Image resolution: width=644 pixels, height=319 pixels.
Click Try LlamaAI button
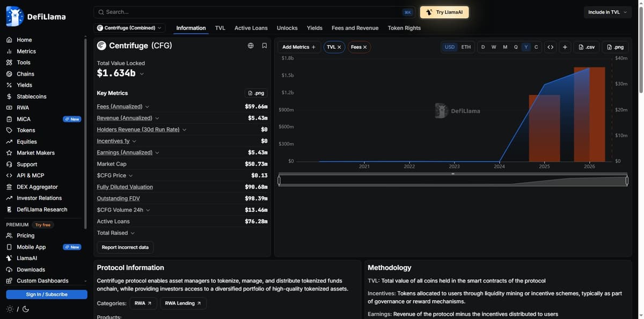[444, 12]
